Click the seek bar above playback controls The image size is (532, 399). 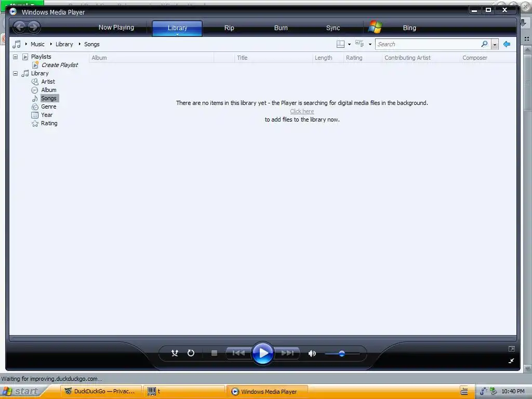tap(263, 338)
